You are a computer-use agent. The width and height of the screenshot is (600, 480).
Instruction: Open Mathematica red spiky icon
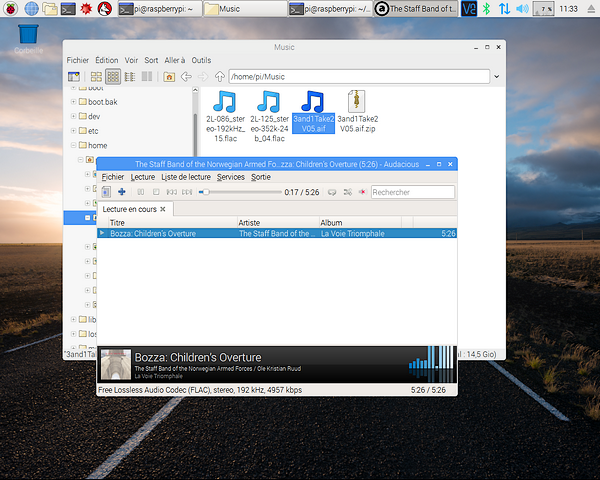click(86, 8)
